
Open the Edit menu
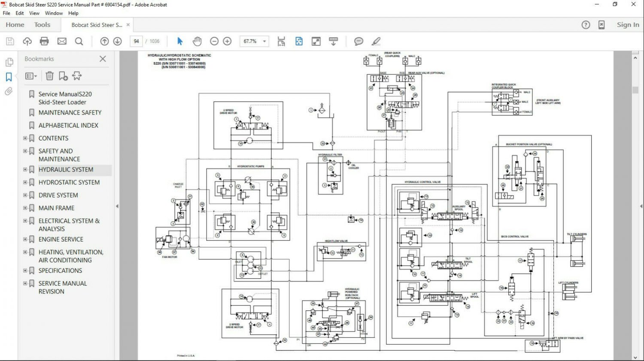point(20,13)
